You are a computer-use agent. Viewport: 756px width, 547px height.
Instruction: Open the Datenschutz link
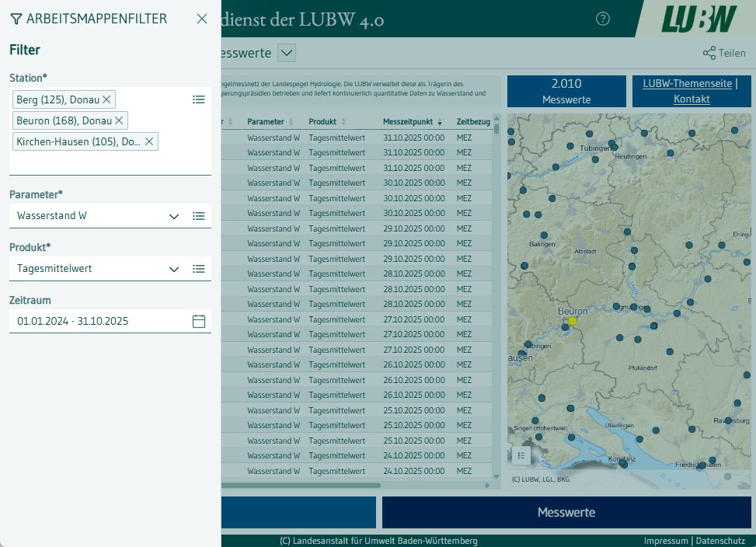720,541
